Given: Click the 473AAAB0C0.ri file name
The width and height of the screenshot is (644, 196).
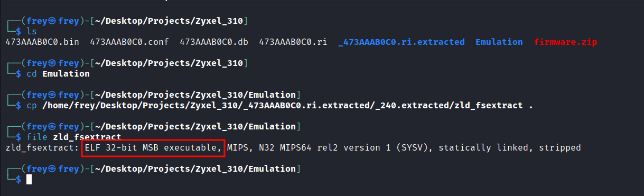Looking at the screenshot, I should click(x=293, y=42).
